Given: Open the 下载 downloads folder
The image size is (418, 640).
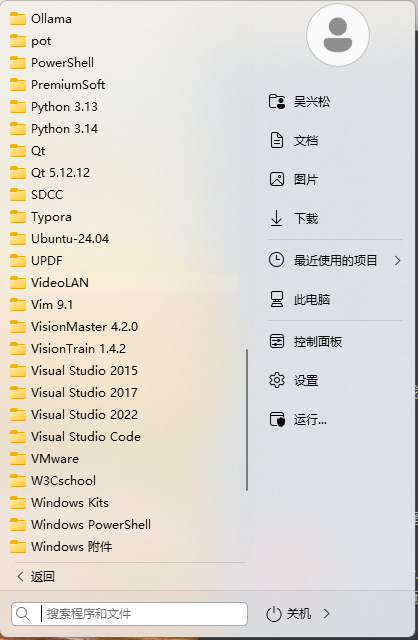Looking at the screenshot, I should [x=294, y=218].
